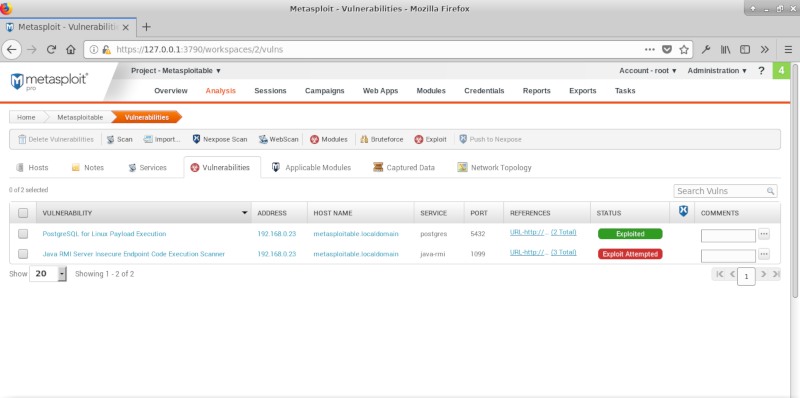Switch to the Captured Data tab

click(x=404, y=167)
